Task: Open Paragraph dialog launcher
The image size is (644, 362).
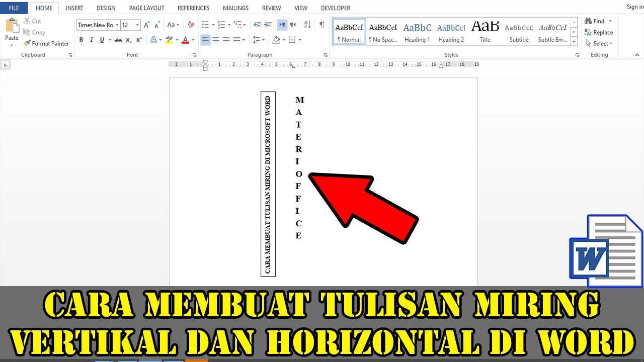Action: [325, 55]
